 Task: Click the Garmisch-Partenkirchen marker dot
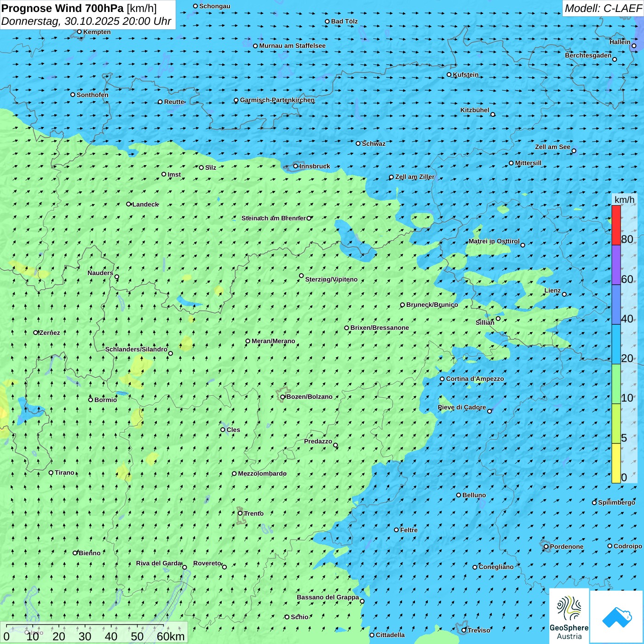click(236, 100)
